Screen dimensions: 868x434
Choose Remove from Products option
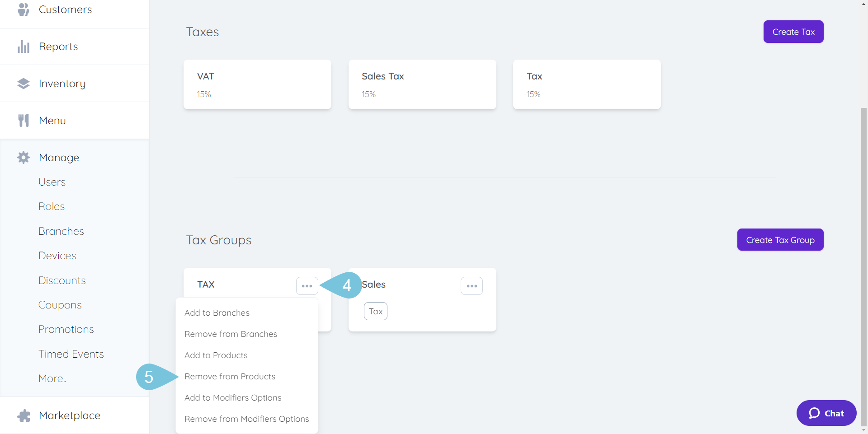point(230,377)
